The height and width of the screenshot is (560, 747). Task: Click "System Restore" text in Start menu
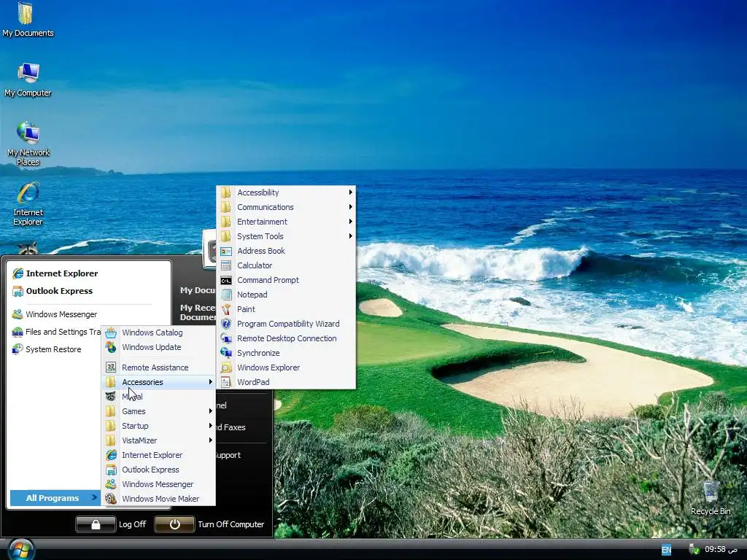coord(53,349)
